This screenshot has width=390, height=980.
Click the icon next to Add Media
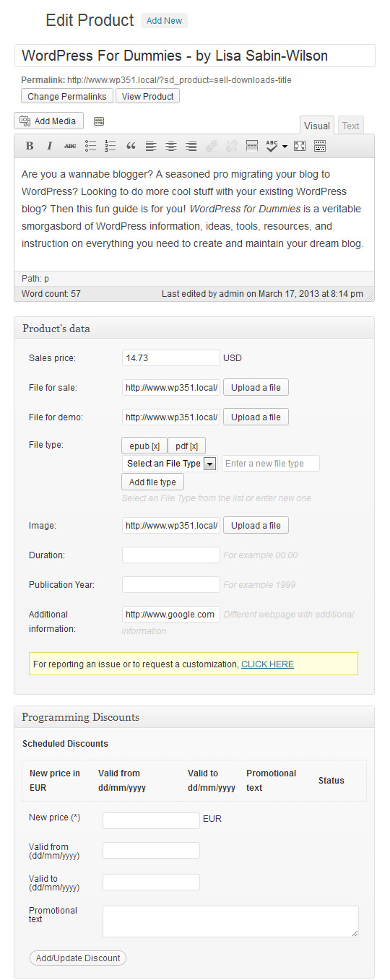(99, 121)
